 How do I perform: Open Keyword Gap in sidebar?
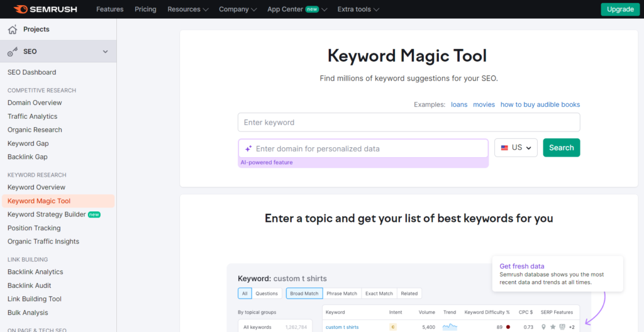(x=28, y=143)
